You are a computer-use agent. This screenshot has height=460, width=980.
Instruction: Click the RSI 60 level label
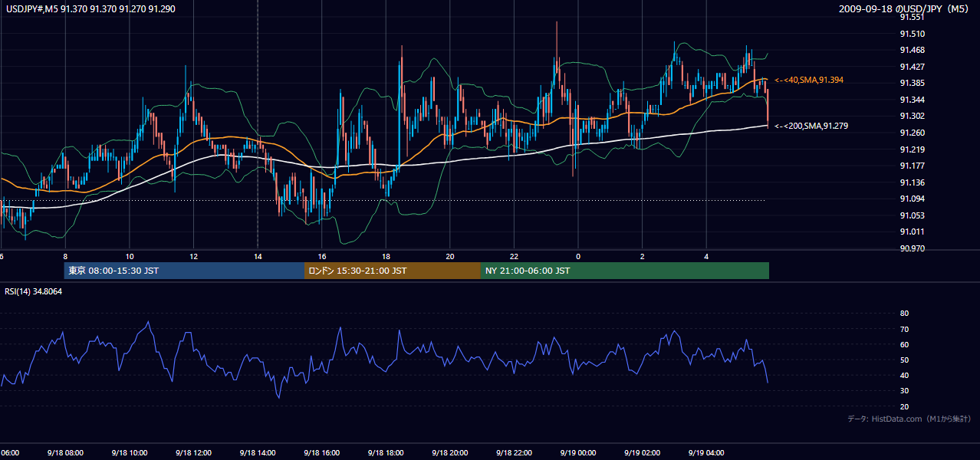pos(904,345)
